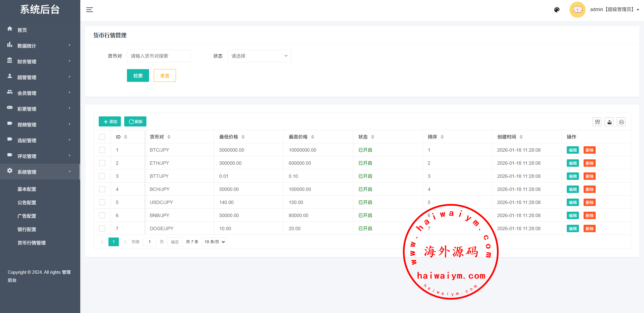This screenshot has height=313, width=644.
Task: Open the 状态 status dropdown
Action: (259, 56)
